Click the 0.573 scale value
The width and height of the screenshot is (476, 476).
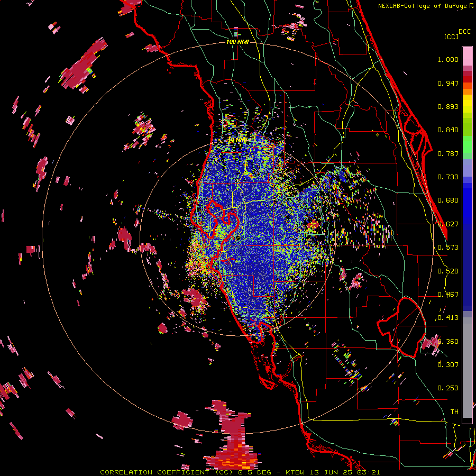(448, 248)
